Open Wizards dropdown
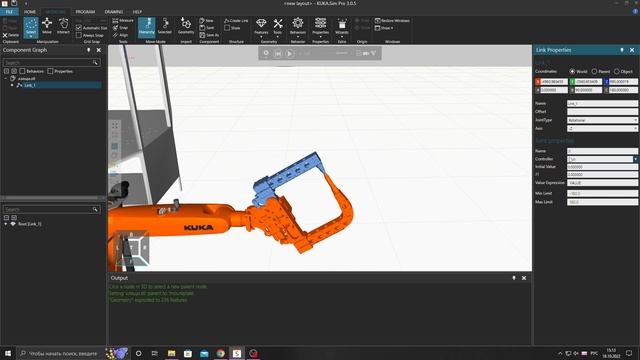Screen dimensions: 640x360 pos(342,27)
